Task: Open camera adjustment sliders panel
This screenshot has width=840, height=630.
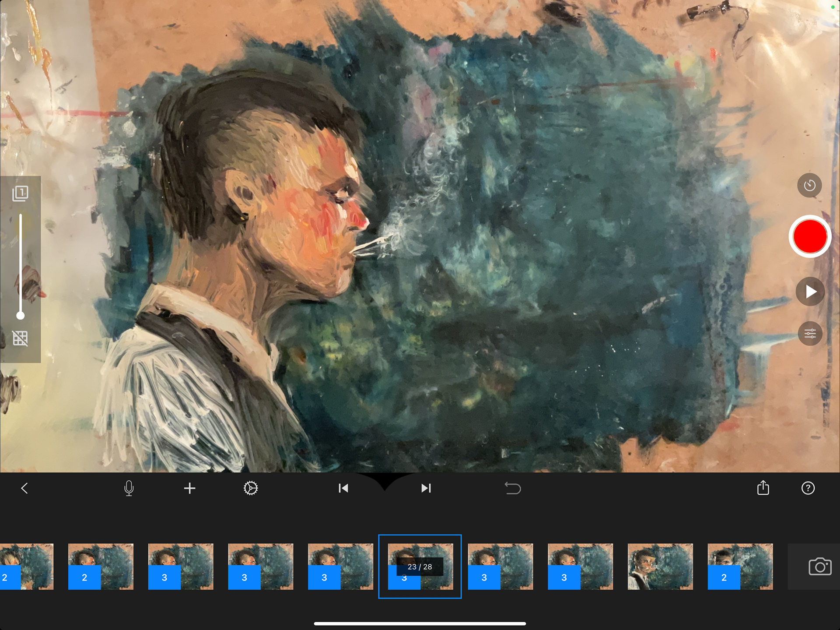Action: point(810,334)
